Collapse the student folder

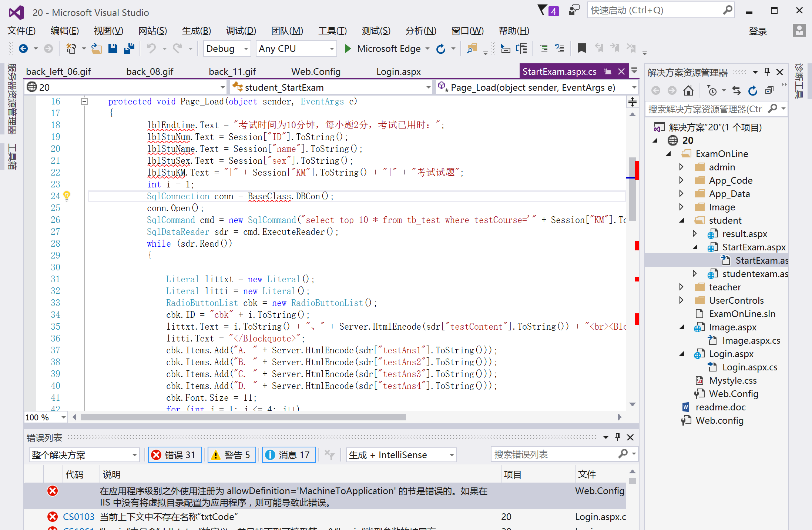681,220
